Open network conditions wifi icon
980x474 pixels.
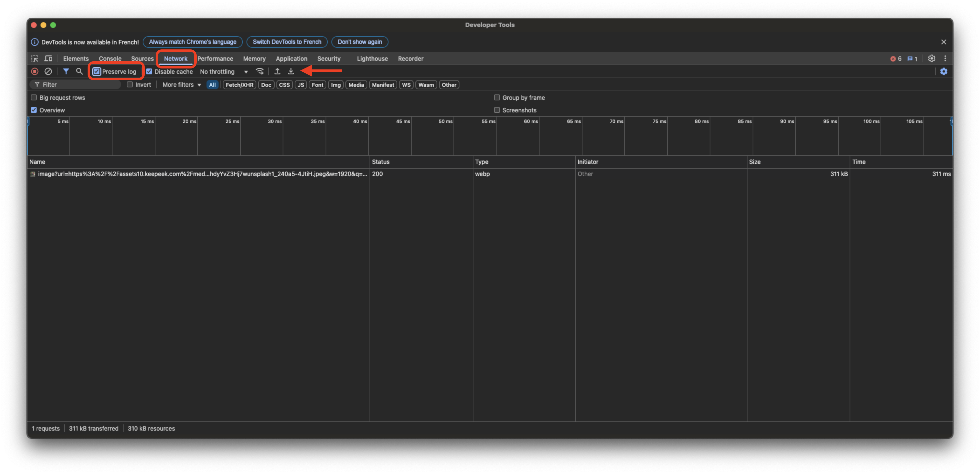click(260, 71)
